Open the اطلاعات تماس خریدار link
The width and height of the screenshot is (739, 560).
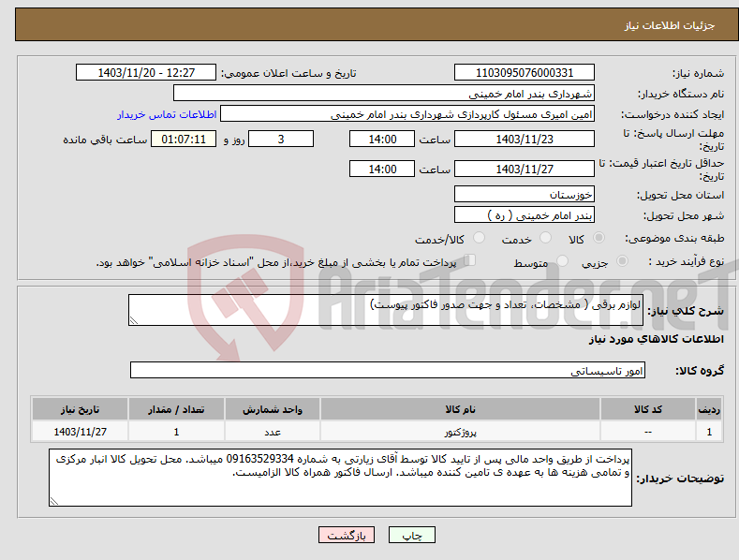coord(167,114)
